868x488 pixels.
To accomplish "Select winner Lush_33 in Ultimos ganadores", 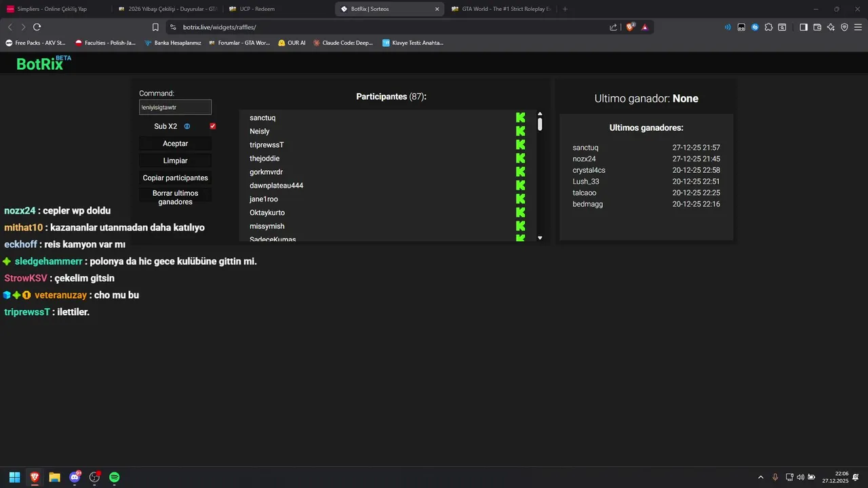I will (x=586, y=182).
